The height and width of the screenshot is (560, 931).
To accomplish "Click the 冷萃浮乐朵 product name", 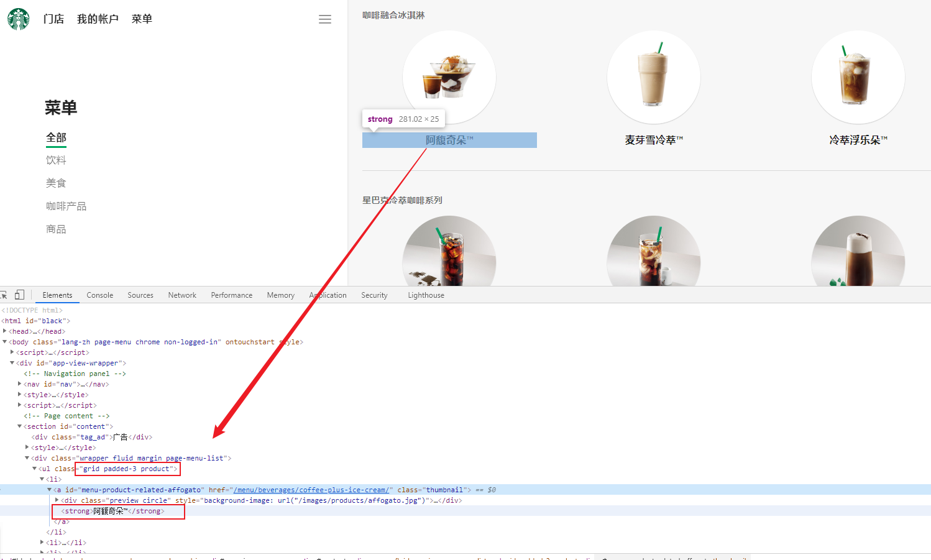I will (x=858, y=140).
